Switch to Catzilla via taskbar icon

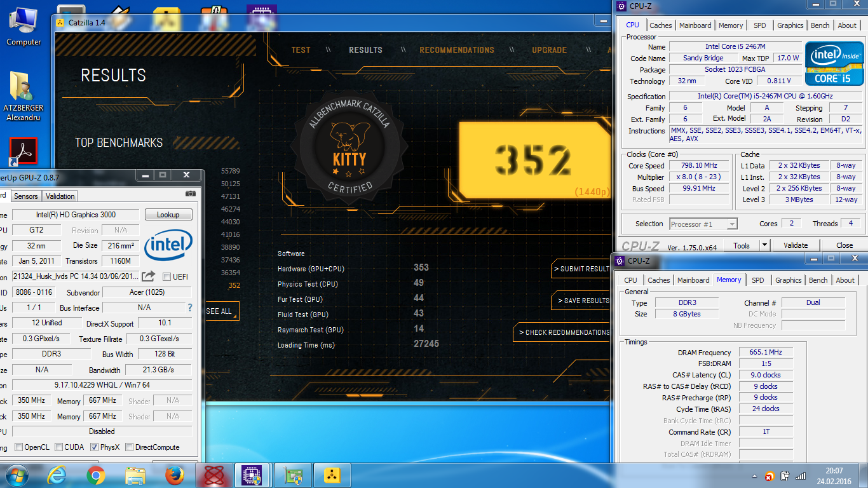pos(331,475)
